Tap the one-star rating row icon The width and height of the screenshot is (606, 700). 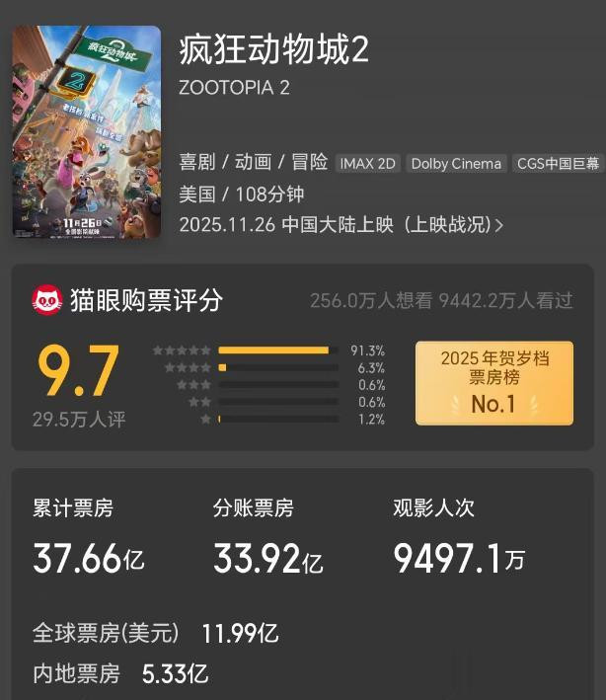(205, 420)
